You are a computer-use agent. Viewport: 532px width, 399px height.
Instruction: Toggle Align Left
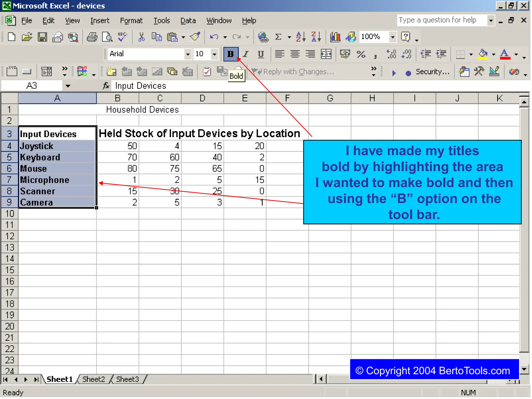[x=280, y=54]
